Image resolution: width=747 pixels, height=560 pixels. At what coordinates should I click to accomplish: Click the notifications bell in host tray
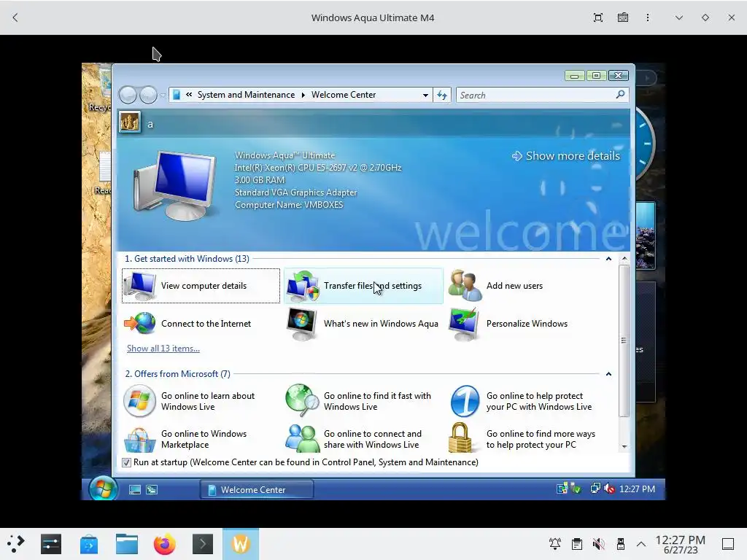pyautogui.click(x=555, y=544)
